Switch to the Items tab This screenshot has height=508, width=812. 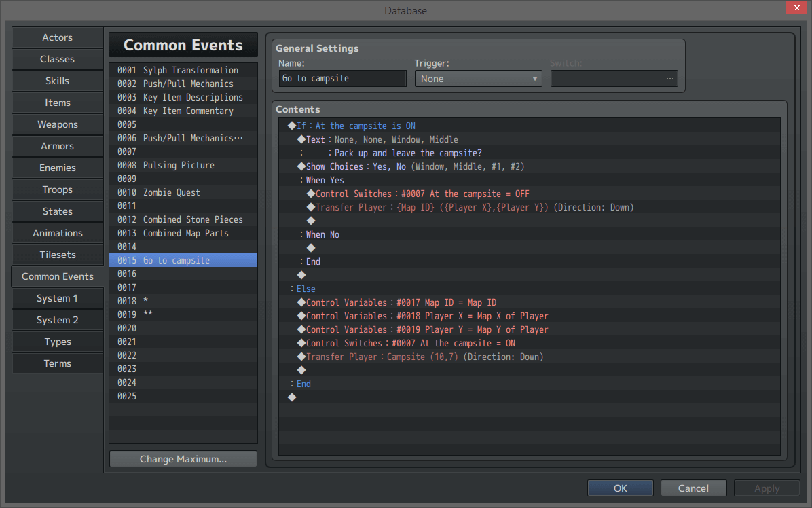click(x=58, y=103)
